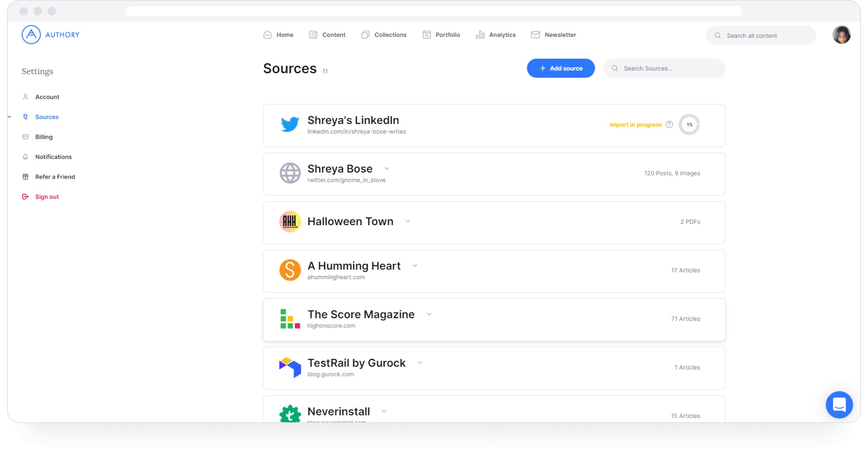The image size is (868, 458).
Task: Open Account settings link
Action: click(x=47, y=97)
